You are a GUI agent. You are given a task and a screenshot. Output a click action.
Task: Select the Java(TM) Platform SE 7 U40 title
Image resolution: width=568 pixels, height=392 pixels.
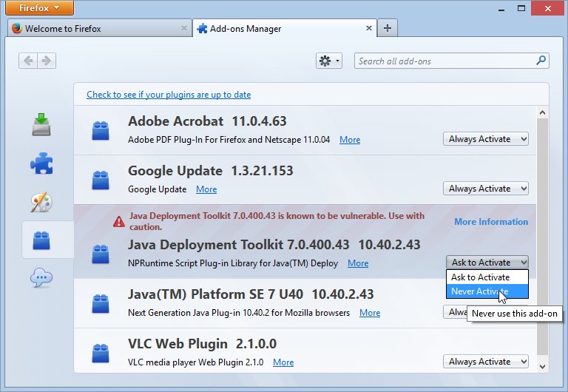(251, 294)
